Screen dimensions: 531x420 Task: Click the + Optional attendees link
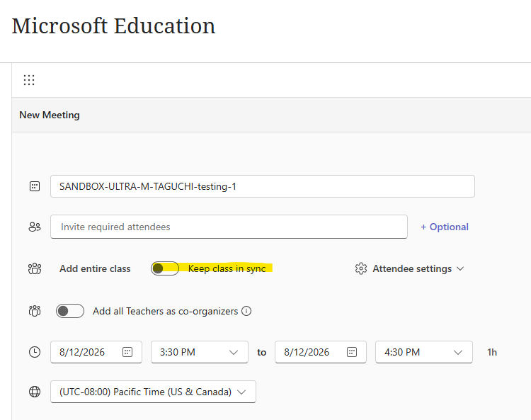click(445, 227)
